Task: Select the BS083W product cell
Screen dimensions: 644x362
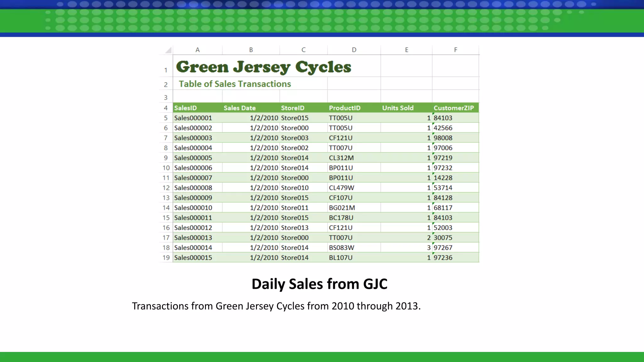Action: (341, 248)
